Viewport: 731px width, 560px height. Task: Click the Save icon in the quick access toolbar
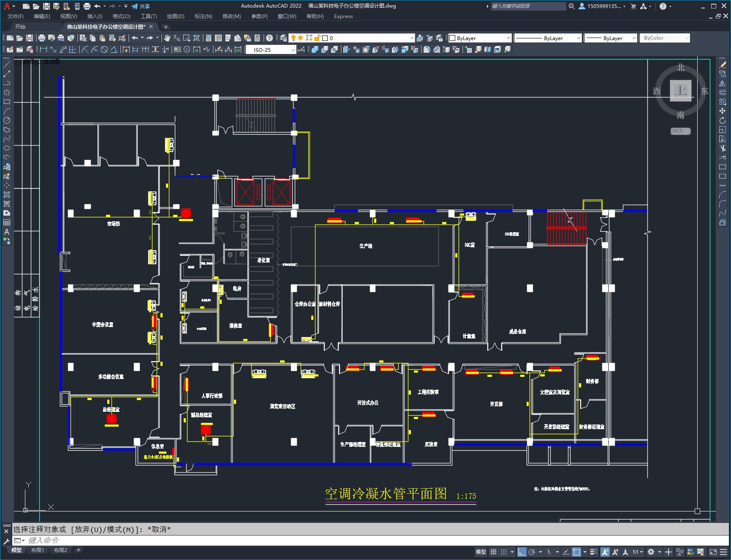coord(46,6)
